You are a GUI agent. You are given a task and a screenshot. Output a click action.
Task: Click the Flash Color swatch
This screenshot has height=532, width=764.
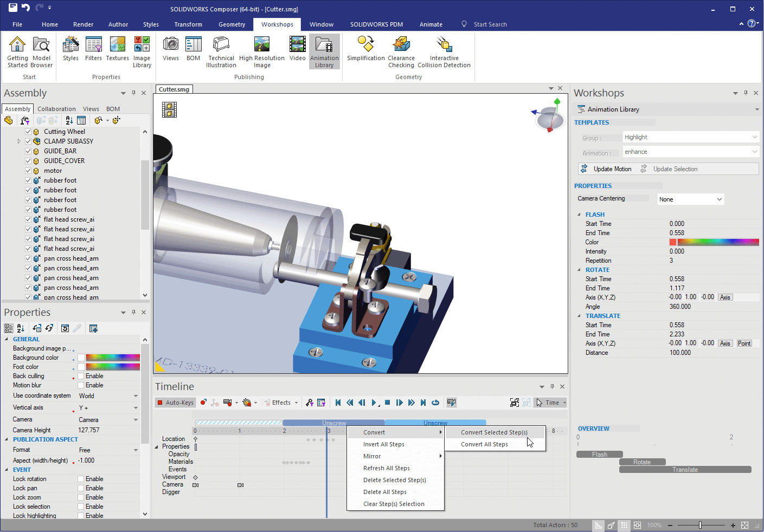(x=673, y=242)
